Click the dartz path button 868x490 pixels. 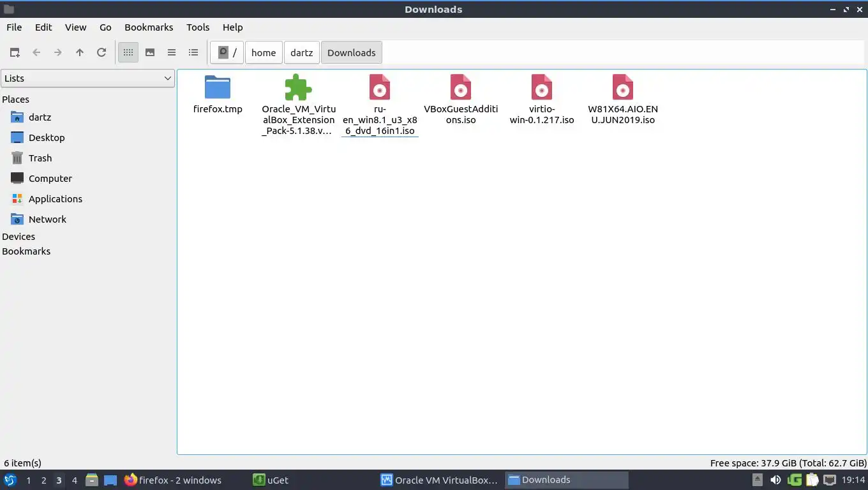point(302,52)
